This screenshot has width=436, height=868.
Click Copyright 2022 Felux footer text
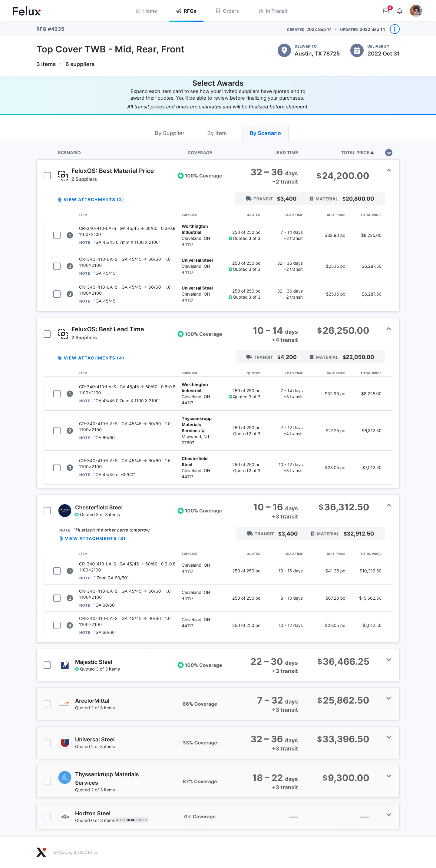(x=76, y=853)
